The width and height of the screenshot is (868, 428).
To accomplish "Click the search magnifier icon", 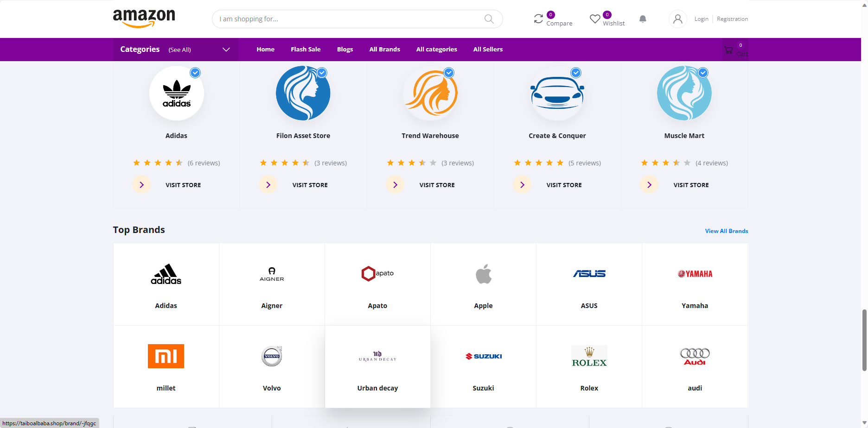I will pyautogui.click(x=489, y=19).
